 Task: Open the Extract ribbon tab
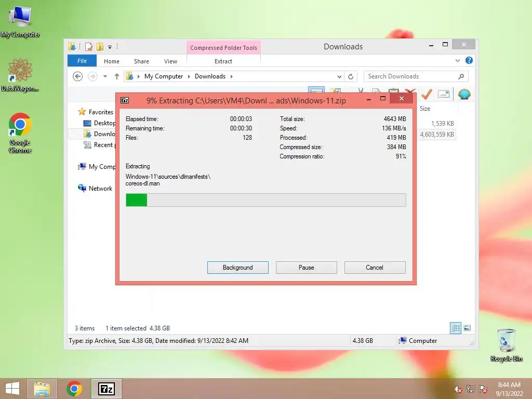[x=223, y=61]
